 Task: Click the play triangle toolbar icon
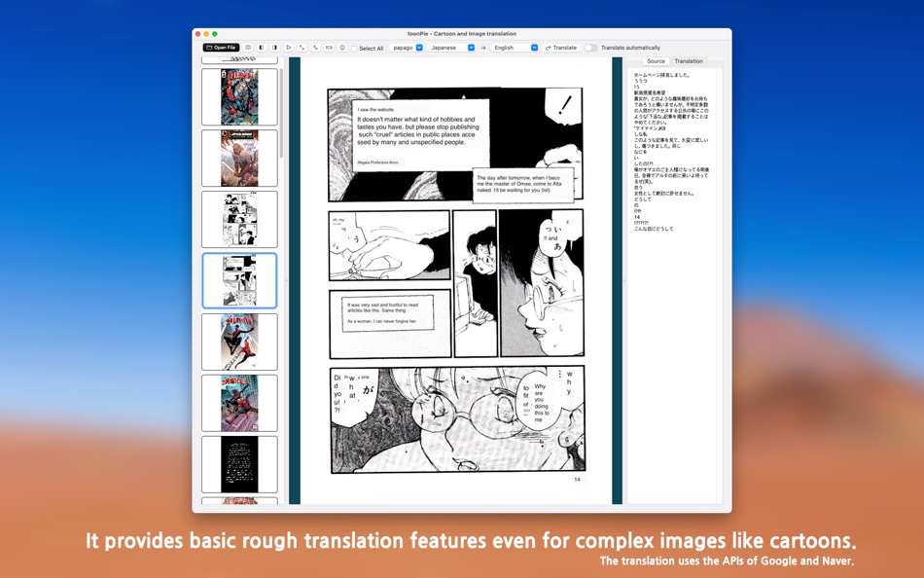[x=289, y=48]
